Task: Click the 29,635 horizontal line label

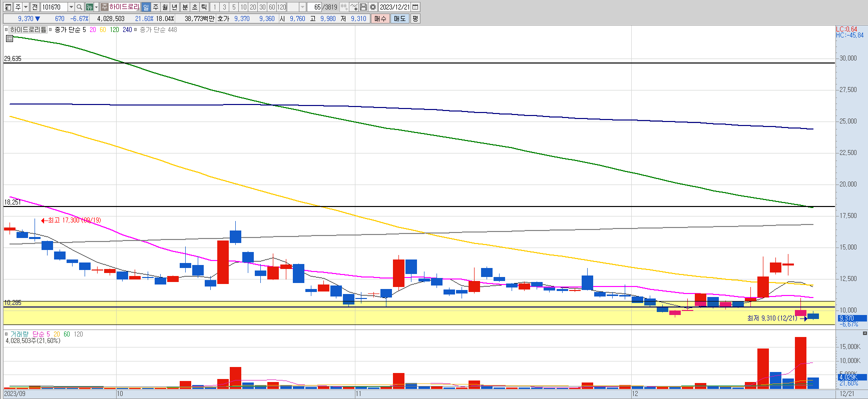Action: click(x=13, y=58)
